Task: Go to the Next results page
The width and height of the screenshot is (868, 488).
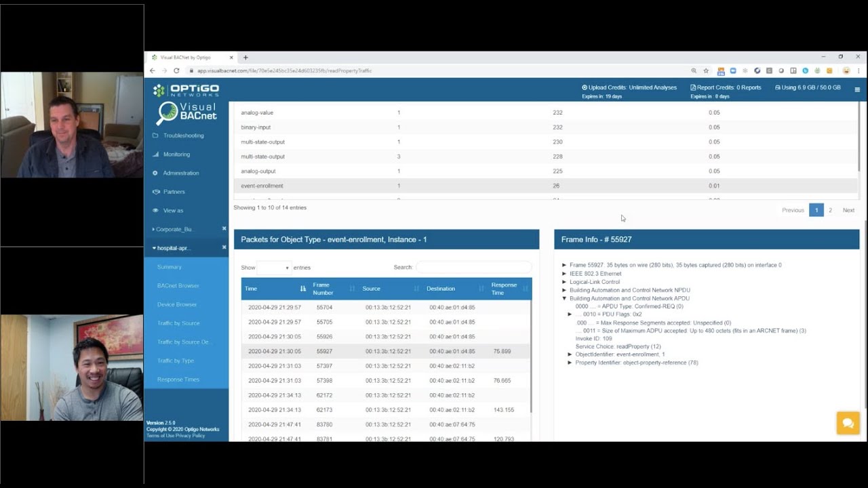Action: 848,210
